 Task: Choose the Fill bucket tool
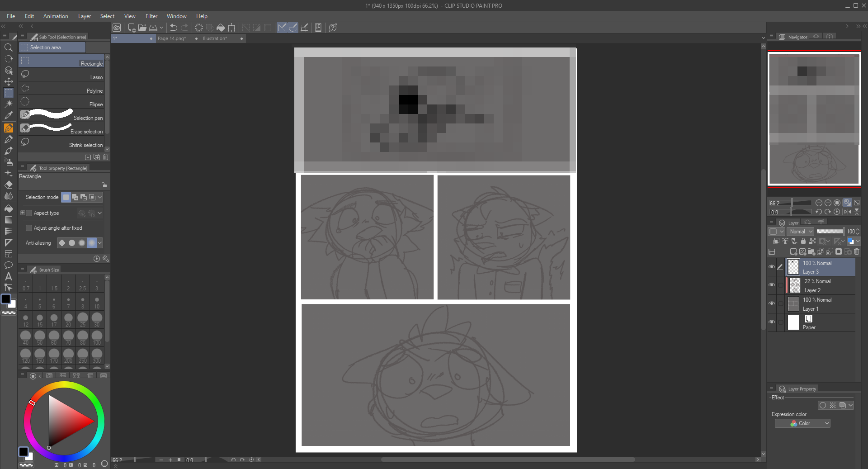8,208
